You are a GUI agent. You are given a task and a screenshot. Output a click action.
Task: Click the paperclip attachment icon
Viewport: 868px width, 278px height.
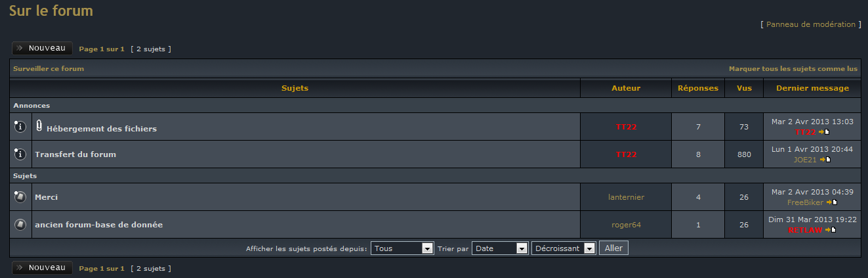click(x=39, y=126)
